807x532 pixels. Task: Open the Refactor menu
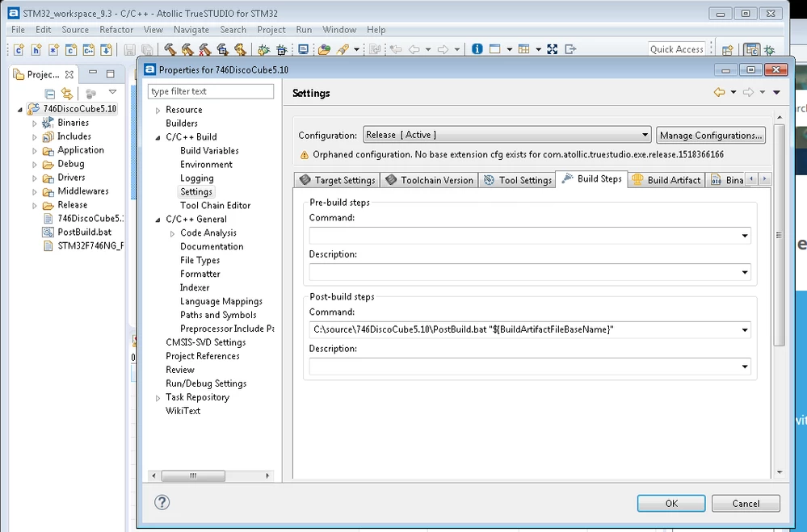pyautogui.click(x=116, y=30)
